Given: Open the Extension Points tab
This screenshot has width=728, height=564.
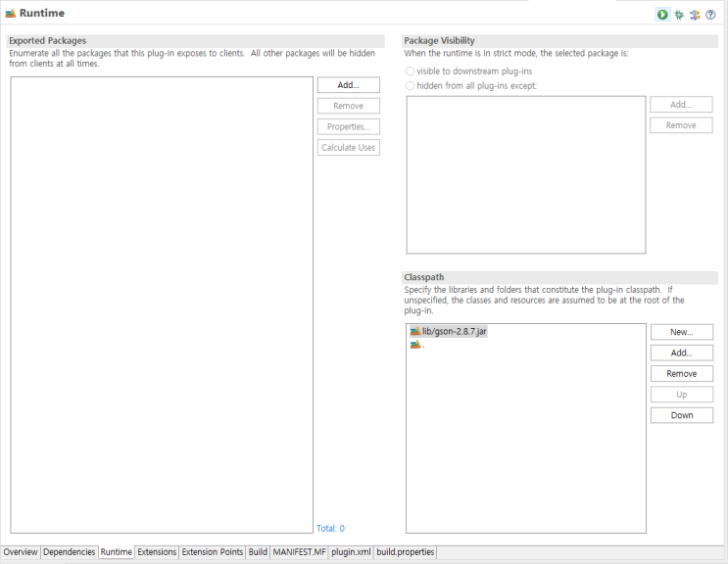Looking at the screenshot, I should point(213,552).
